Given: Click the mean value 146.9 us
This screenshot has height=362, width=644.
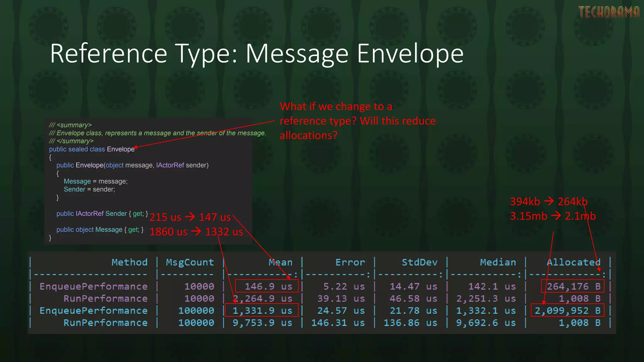Looking at the screenshot, I should (269, 287).
